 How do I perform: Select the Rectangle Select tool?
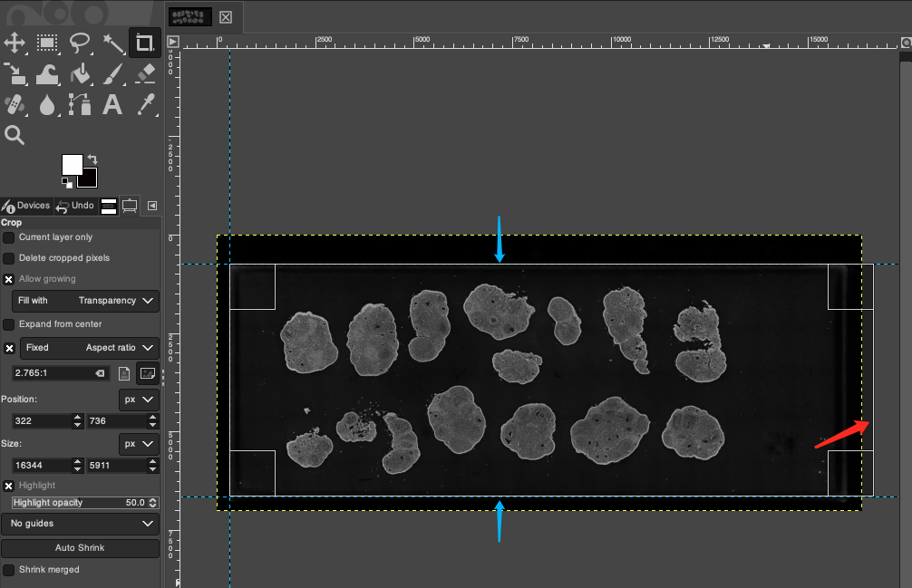tap(48, 43)
